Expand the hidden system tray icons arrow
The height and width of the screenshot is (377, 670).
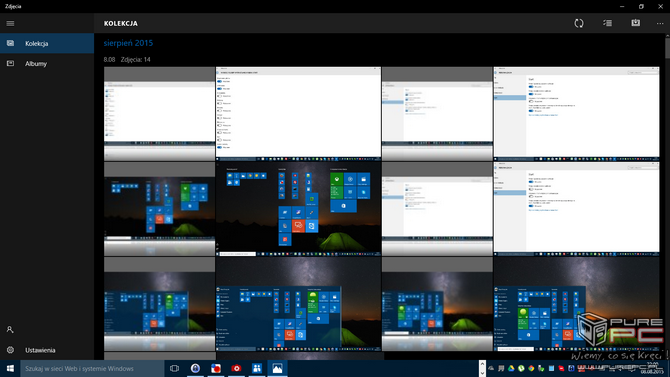coord(482,368)
